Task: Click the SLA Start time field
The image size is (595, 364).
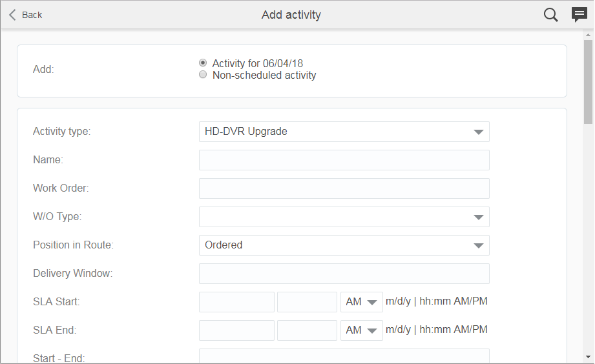Action: (x=307, y=302)
